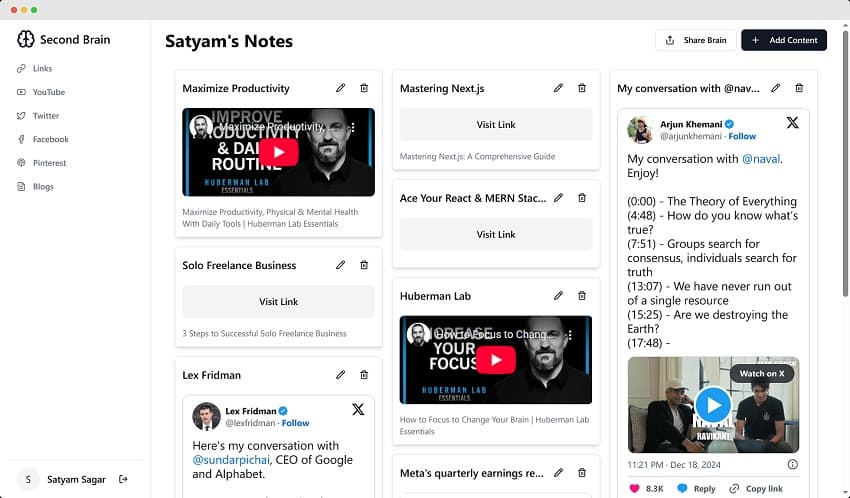This screenshot has width=850, height=498.
Task: Edit the My conversation with @naval card
Action: [776, 88]
